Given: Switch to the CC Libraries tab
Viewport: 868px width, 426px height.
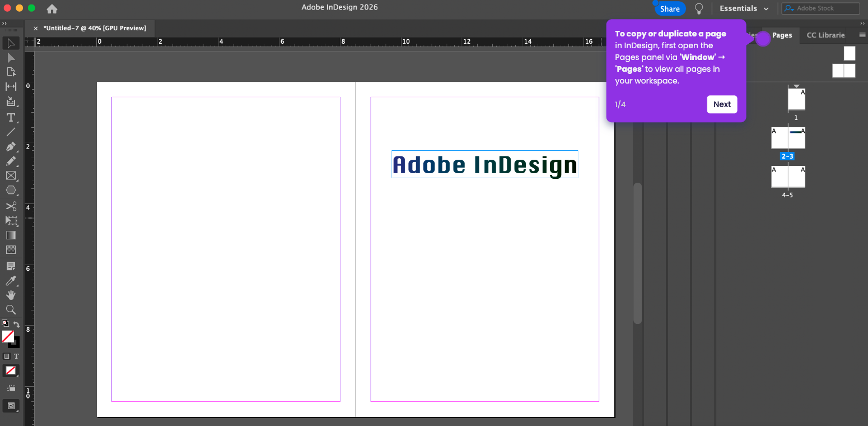Looking at the screenshot, I should coord(825,35).
